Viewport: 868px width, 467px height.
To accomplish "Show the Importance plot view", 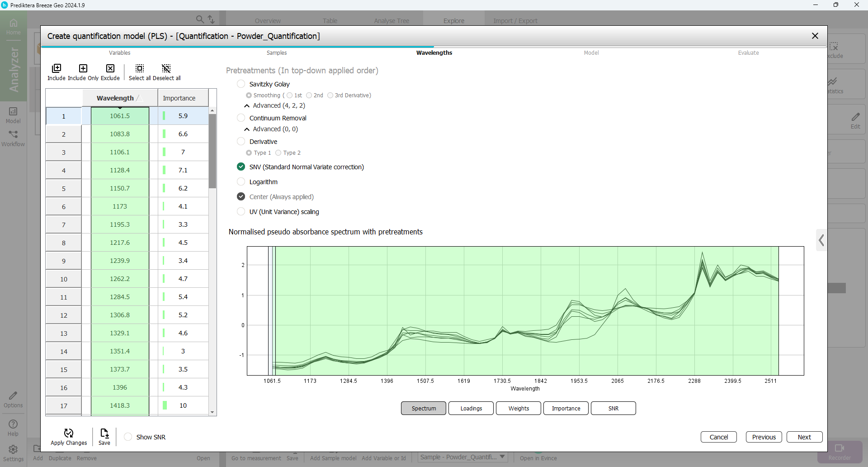I will click(x=566, y=408).
